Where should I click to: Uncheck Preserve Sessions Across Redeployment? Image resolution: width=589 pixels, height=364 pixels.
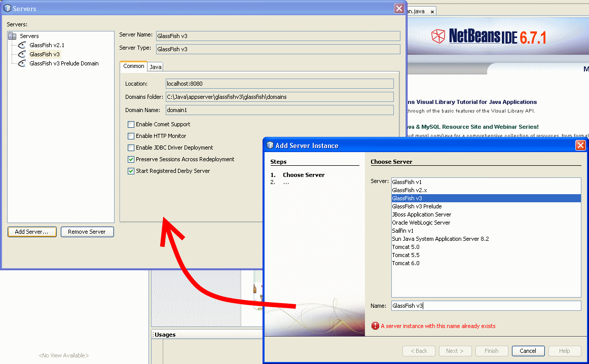pyautogui.click(x=131, y=159)
